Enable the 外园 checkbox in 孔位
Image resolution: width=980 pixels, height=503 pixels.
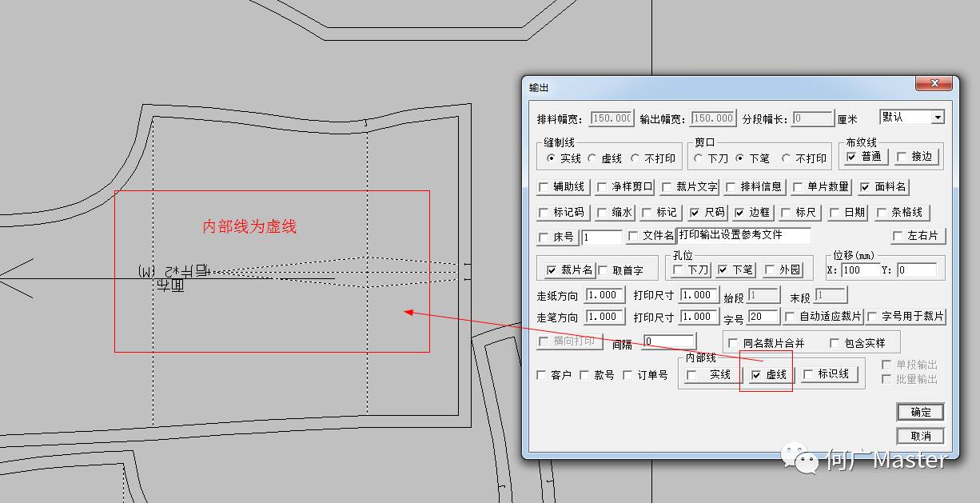(770, 270)
